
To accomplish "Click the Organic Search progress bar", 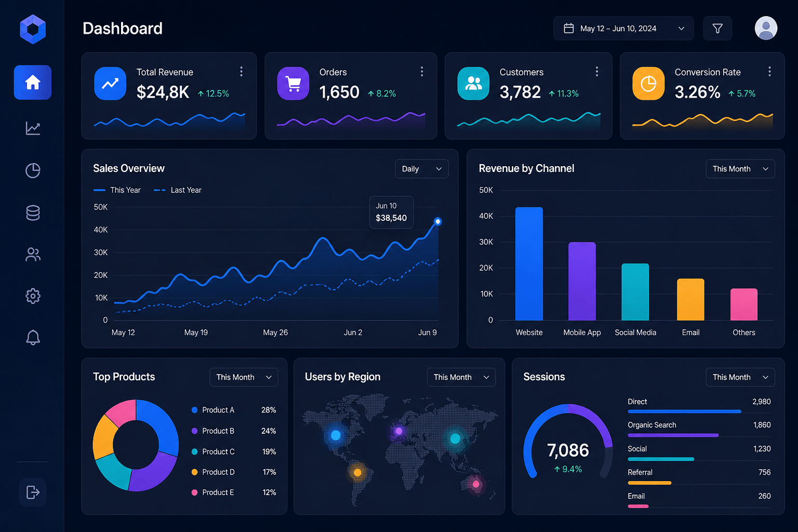I will pyautogui.click(x=673, y=435).
